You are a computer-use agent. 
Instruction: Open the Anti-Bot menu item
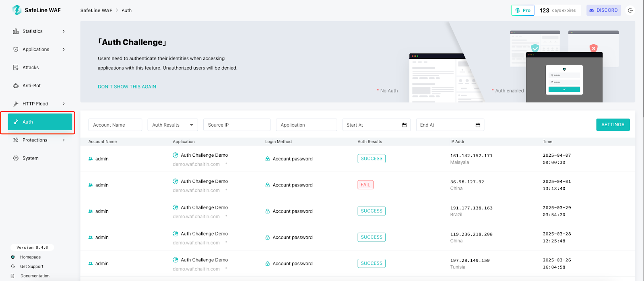coord(40,86)
